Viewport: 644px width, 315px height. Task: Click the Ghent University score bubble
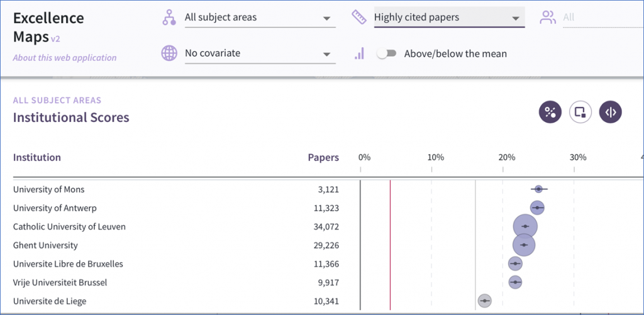pos(524,245)
